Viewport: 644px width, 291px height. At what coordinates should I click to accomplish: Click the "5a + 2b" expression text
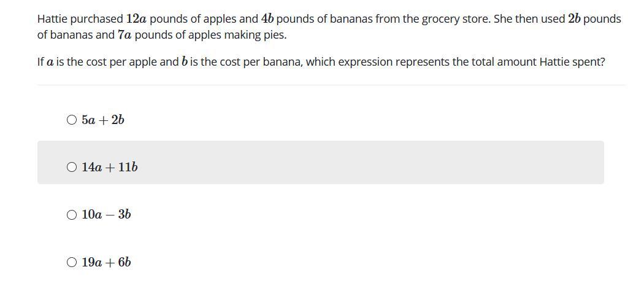click(102, 120)
